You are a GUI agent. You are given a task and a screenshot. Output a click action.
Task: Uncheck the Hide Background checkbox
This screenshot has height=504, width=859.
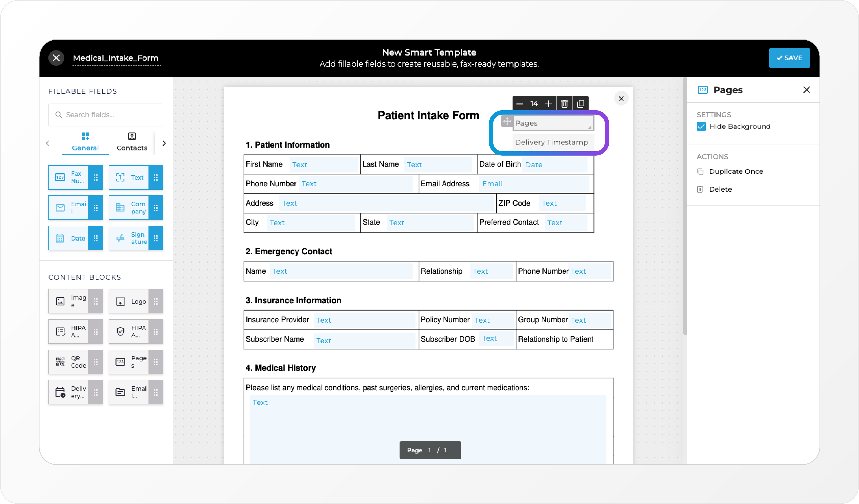tap(701, 127)
